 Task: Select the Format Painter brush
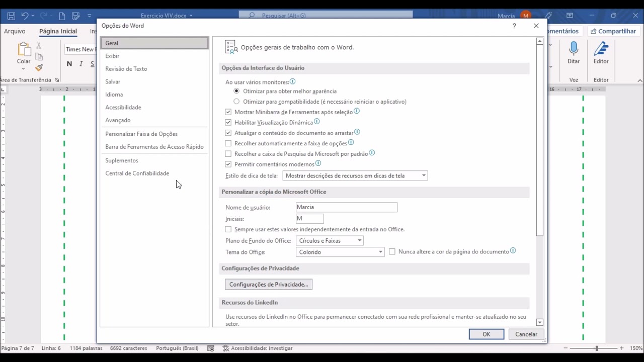point(39,68)
